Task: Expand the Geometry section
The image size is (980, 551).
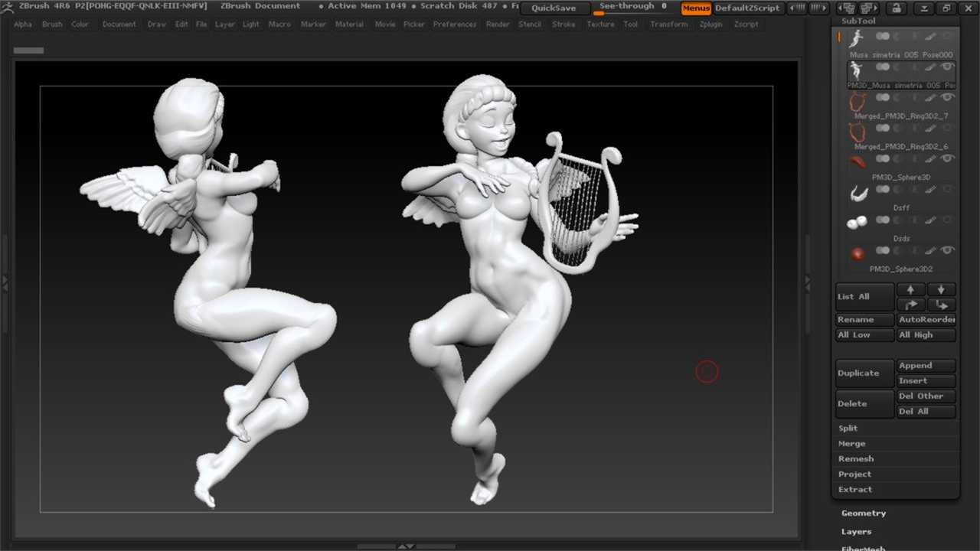Action: 863,514
